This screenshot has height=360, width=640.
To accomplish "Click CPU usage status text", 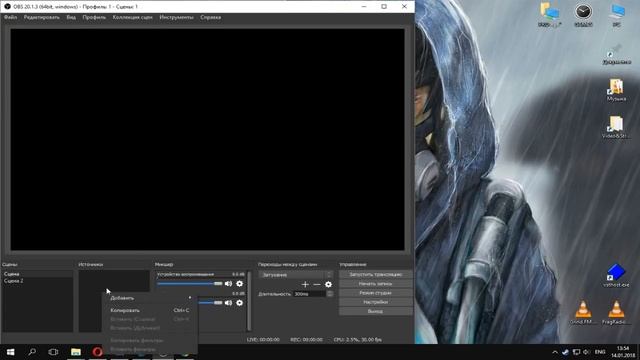I will (358, 340).
